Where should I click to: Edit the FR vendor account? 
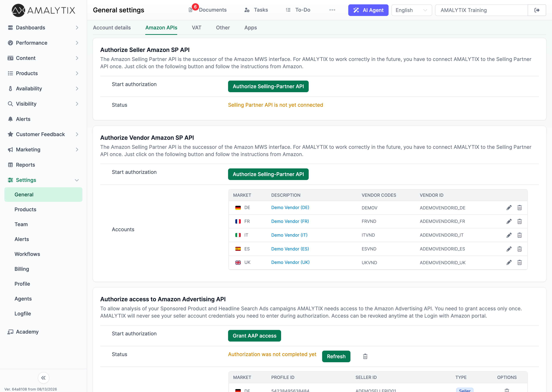[509, 221]
